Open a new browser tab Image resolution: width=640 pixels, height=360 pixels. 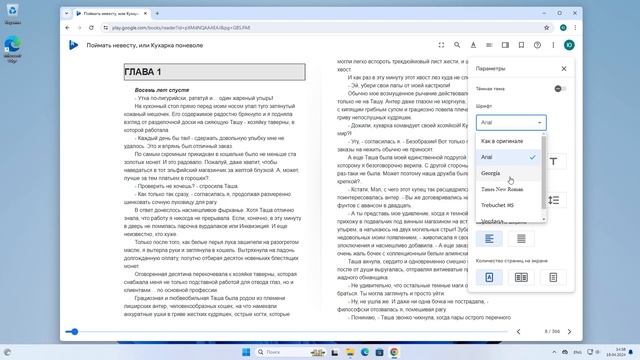point(157,13)
